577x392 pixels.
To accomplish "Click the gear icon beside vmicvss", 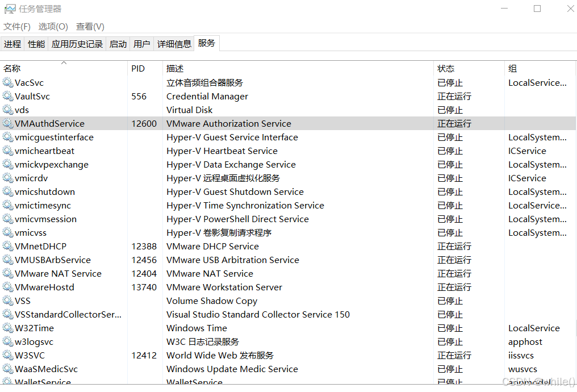I will click(x=8, y=232).
